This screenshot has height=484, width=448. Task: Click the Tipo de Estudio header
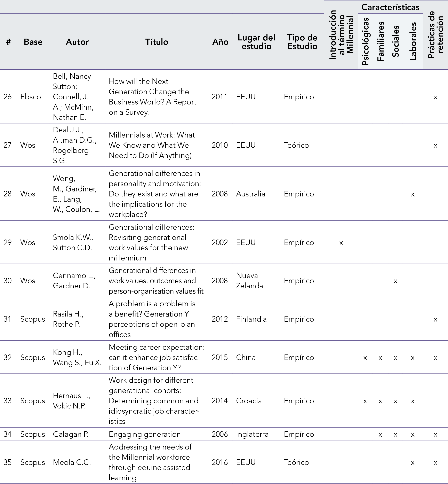[x=302, y=42]
